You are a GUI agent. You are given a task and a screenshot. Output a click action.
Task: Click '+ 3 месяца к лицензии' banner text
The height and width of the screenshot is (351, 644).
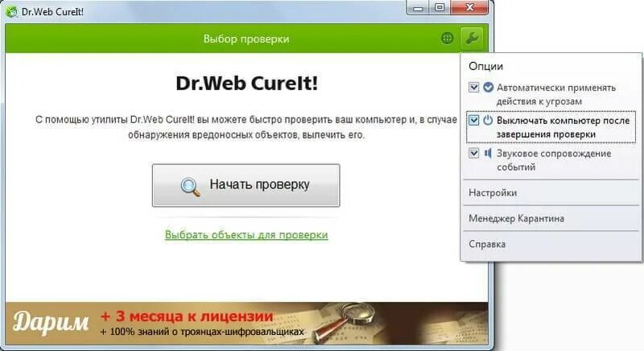point(187,316)
